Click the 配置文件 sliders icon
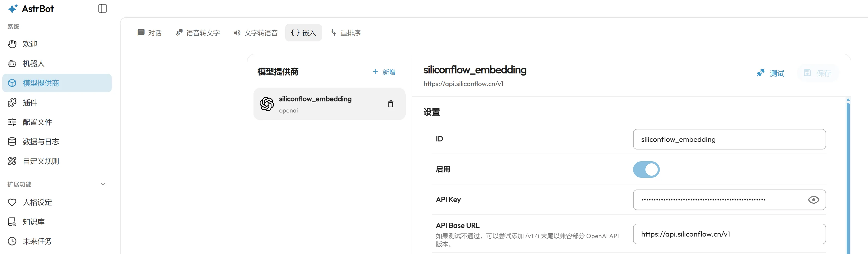This screenshot has width=868, height=254. pyautogui.click(x=12, y=122)
